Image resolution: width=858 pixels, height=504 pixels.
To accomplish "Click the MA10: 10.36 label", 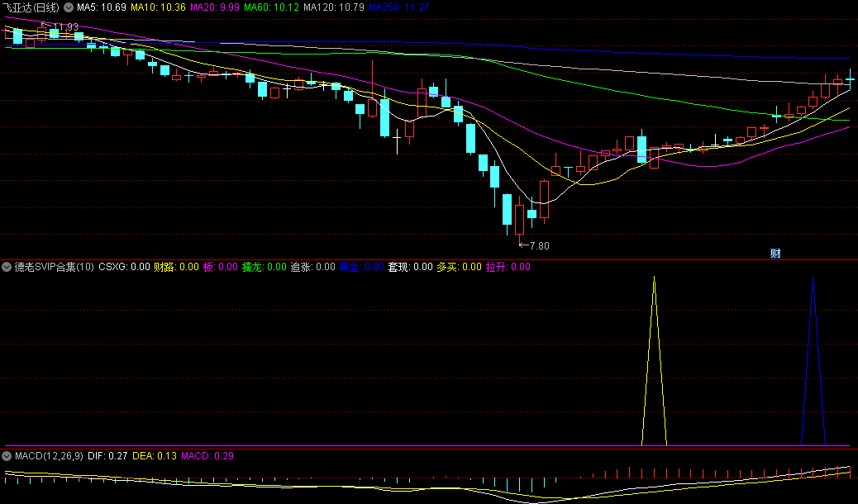I will 158,7.
